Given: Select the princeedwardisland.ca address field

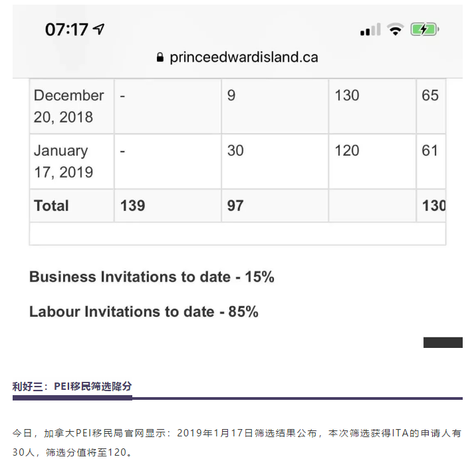Looking at the screenshot, I should [243, 57].
